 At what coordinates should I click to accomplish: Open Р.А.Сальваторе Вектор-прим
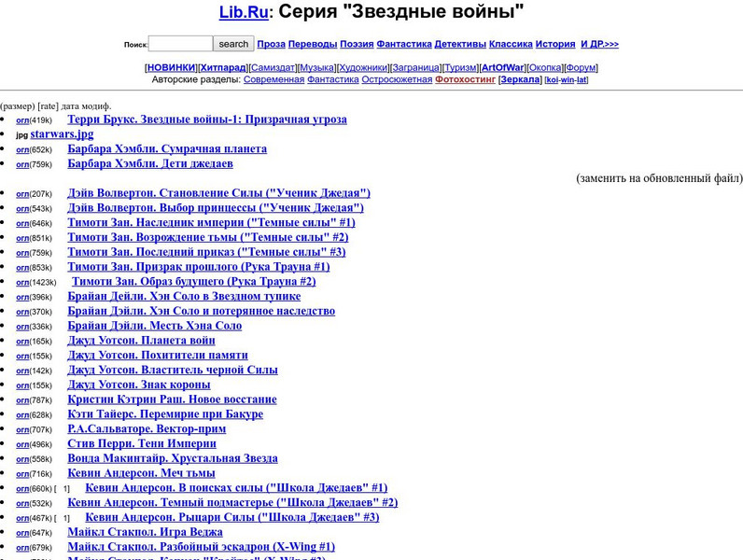(x=147, y=428)
